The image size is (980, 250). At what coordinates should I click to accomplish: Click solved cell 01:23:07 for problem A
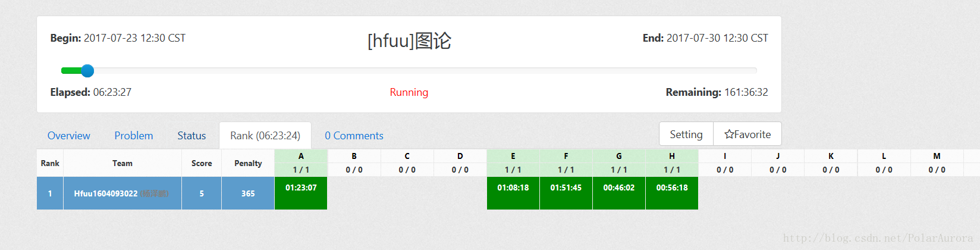pyautogui.click(x=301, y=193)
